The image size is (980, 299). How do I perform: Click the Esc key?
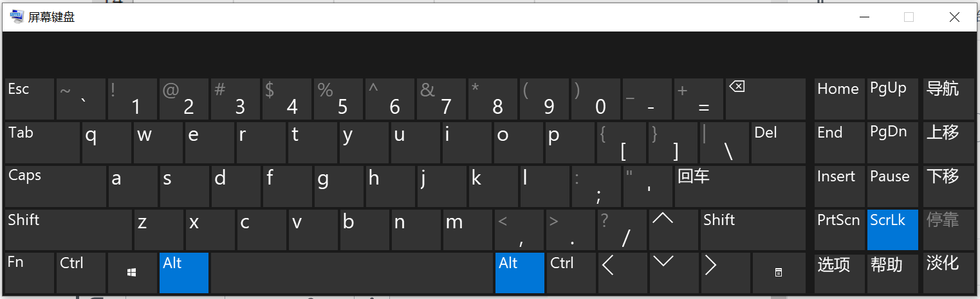[30, 99]
